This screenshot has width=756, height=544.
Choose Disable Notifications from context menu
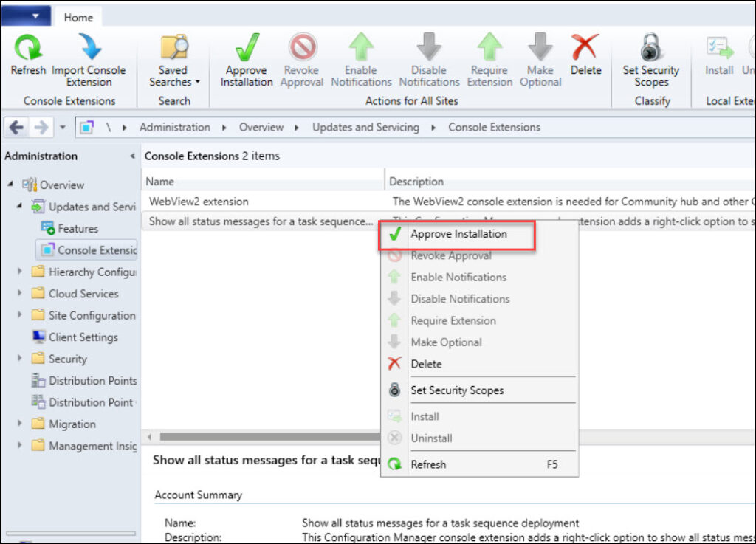coord(480,299)
